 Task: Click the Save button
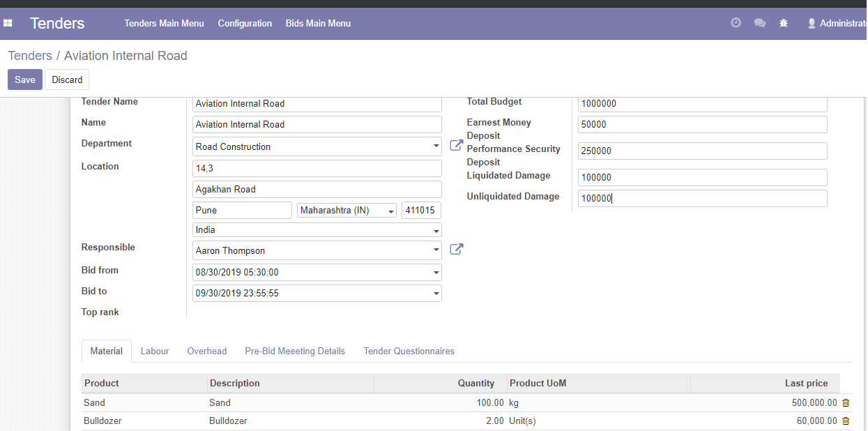pyautogui.click(x=25, y=80)
